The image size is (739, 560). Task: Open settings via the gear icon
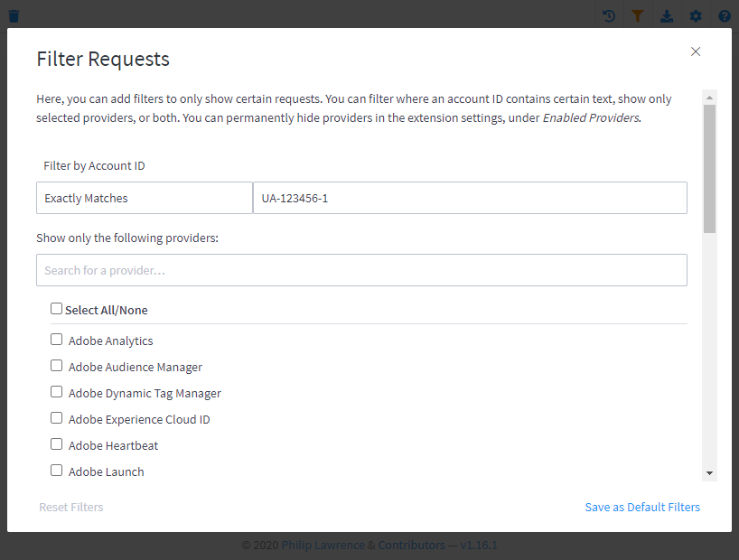pyautogui.click(x=696, y=16)
